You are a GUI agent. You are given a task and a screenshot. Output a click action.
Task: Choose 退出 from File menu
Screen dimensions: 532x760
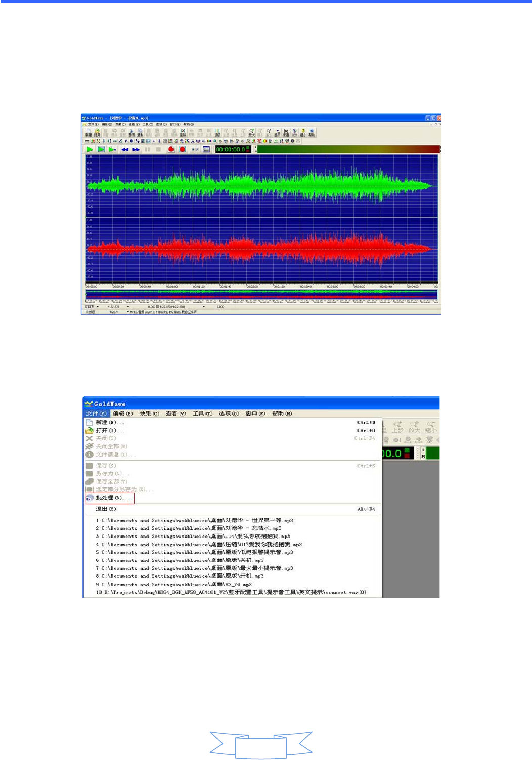(x=233, y=509)
